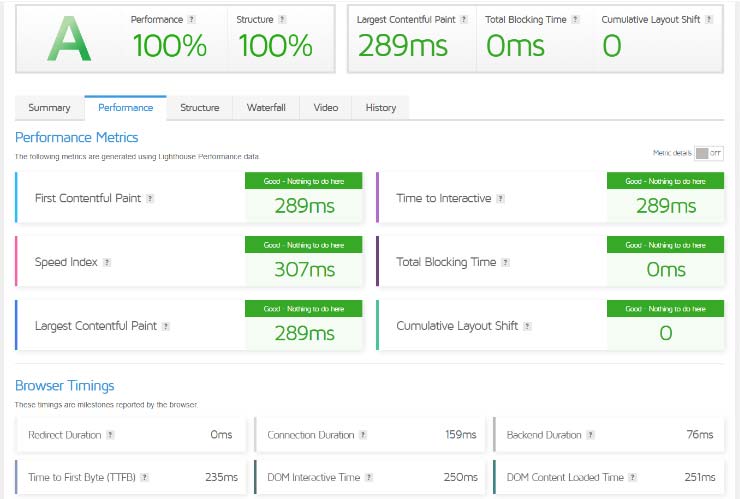Show help for First Contentful Paint metric
Viewport: 740px width, 499px height.
(x=150, y=198)
